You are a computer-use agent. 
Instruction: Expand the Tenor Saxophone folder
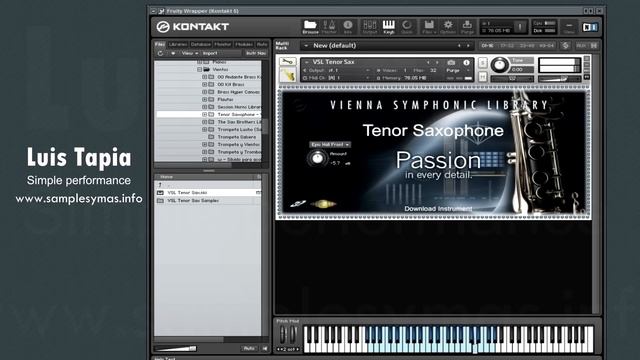tap(204, 115)
